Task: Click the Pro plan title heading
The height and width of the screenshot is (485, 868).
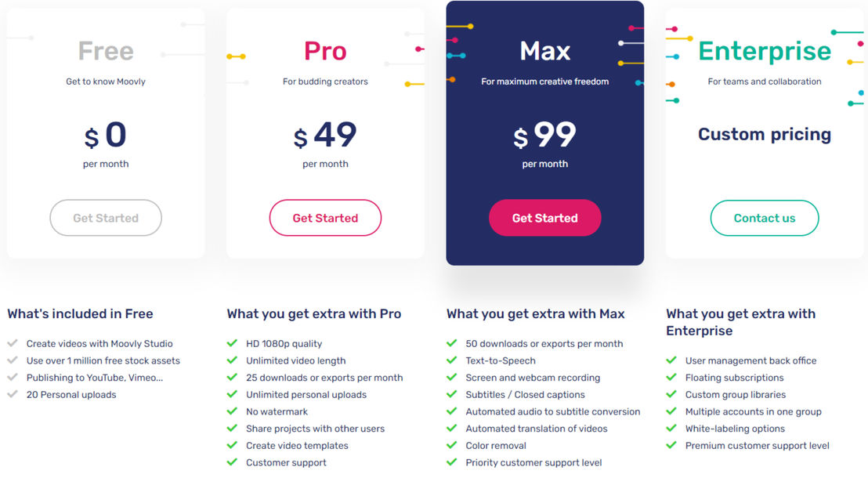Action: 326,51
